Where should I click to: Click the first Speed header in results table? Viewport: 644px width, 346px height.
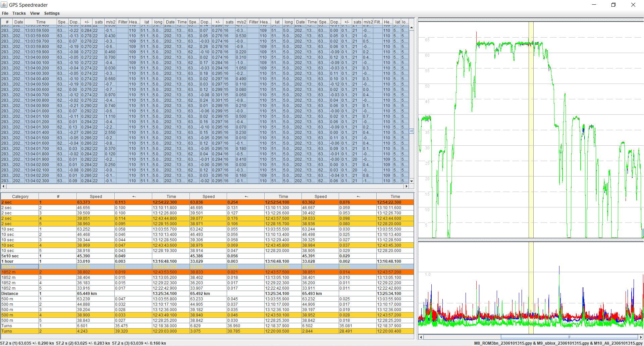pos(96,197)
